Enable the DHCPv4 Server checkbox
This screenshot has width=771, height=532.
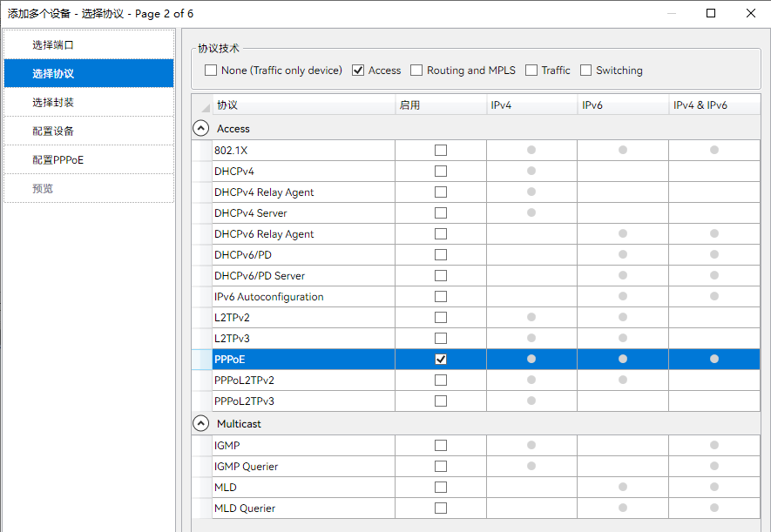tap(441, 213)
